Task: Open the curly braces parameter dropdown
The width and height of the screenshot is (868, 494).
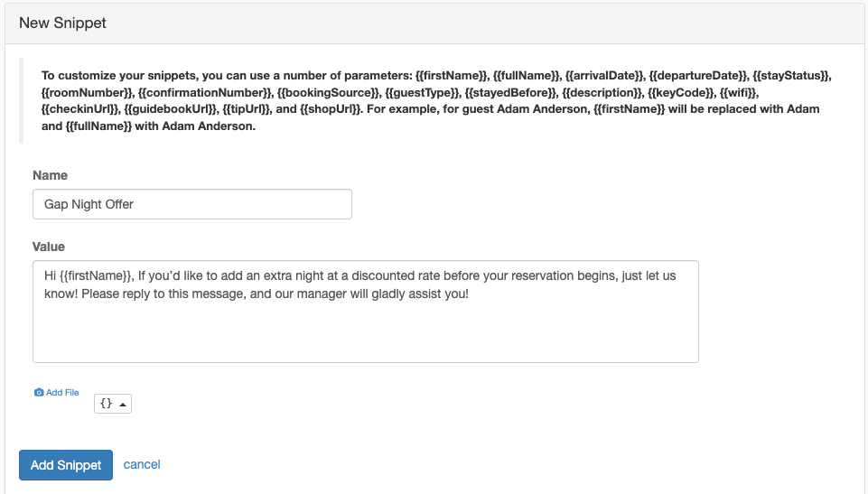Action: pyautogui.click(x=113, y=404)
